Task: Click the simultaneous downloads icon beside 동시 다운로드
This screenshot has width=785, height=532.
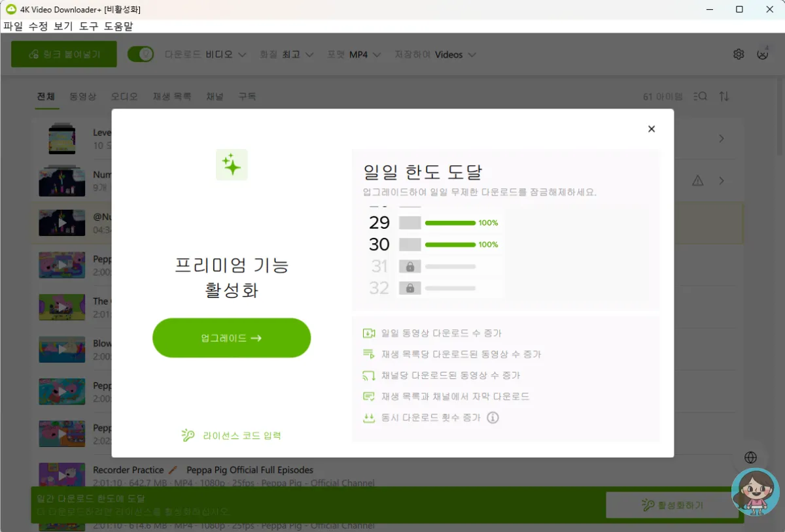Action: [369, 417]
